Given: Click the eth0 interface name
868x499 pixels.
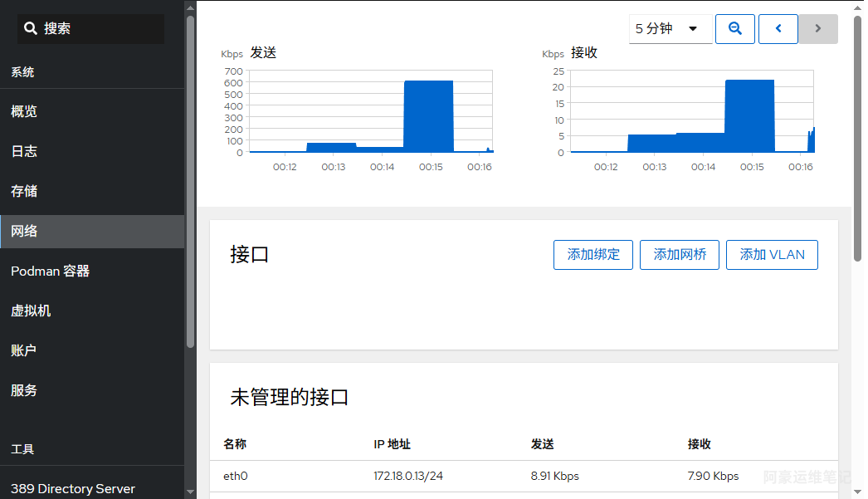Looking at the screenshot, I should tap(236, 476).
